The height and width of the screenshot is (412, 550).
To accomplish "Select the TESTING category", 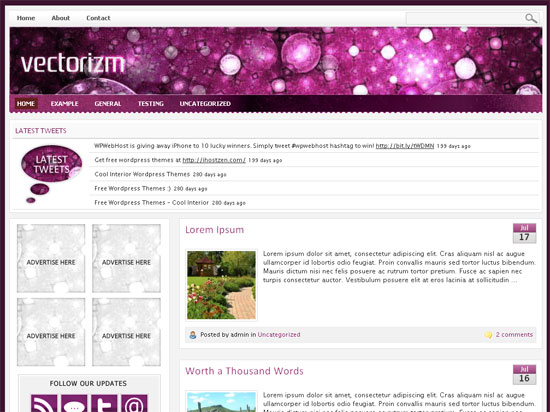I will pos(150,103).
